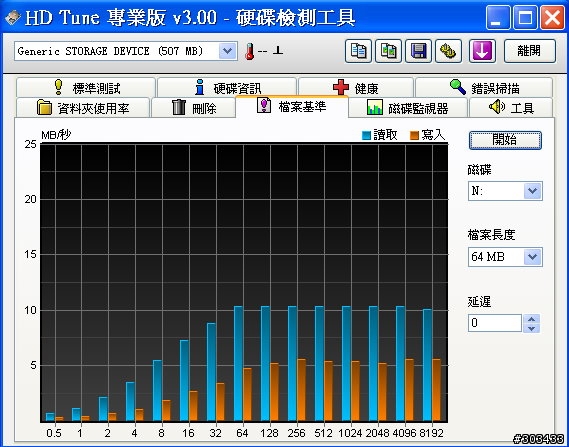Switch to the 硬碟資訊 tab

227,87
